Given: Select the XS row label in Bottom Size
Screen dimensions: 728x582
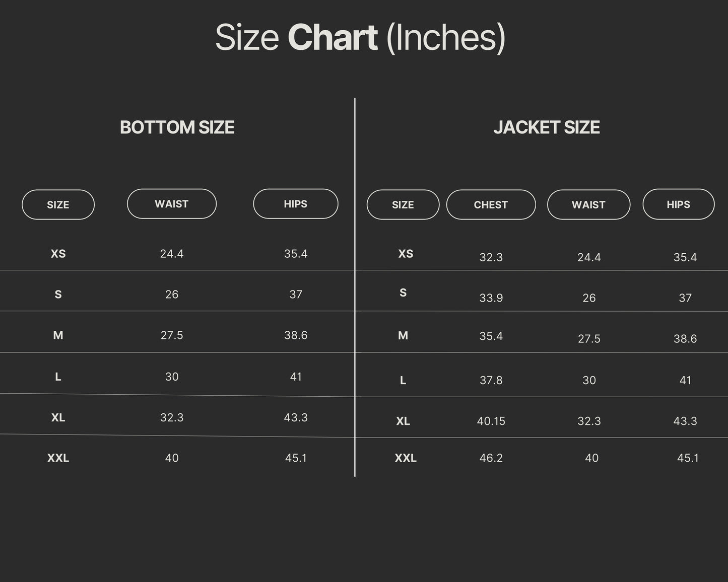Looking at the screenshot, I should [58, 254].
